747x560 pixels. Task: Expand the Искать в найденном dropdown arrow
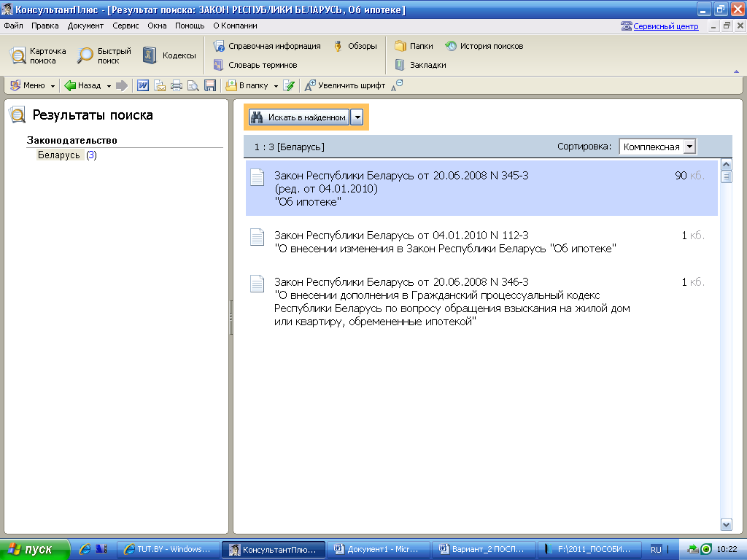pyautogui.click(x=357, y=117)
